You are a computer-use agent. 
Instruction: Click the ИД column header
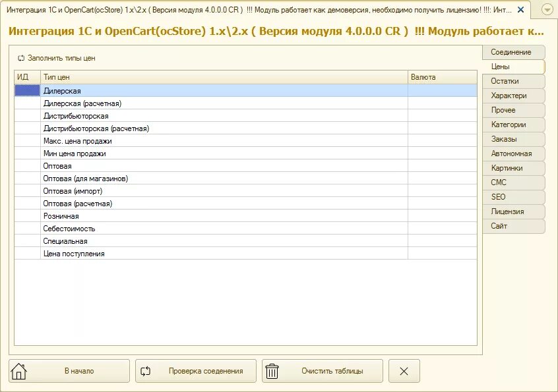28,77
